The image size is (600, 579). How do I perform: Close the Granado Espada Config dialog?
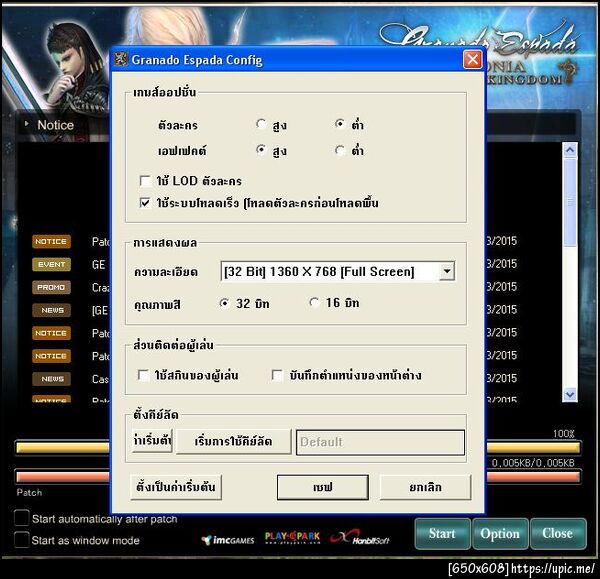(472, 59)
